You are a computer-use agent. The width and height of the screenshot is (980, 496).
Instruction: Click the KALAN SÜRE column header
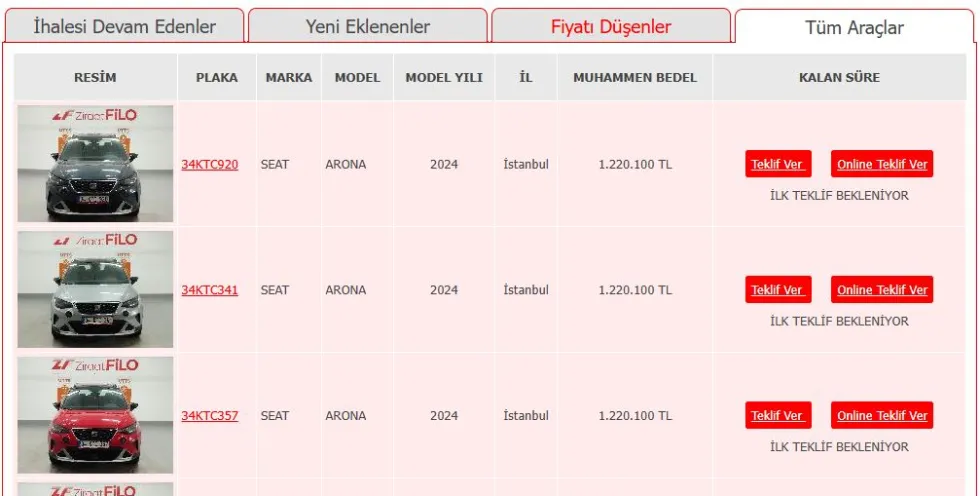tap(839, 77)
